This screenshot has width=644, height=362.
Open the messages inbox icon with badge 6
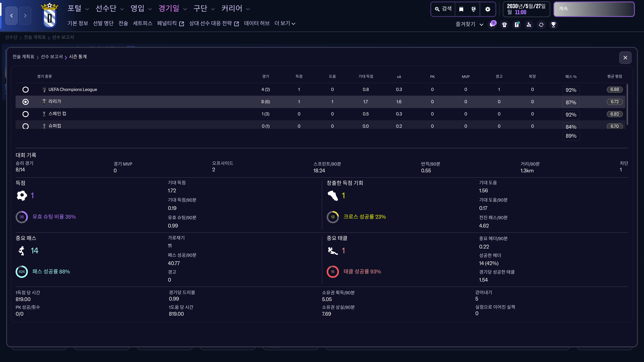[x=492, y=25]
